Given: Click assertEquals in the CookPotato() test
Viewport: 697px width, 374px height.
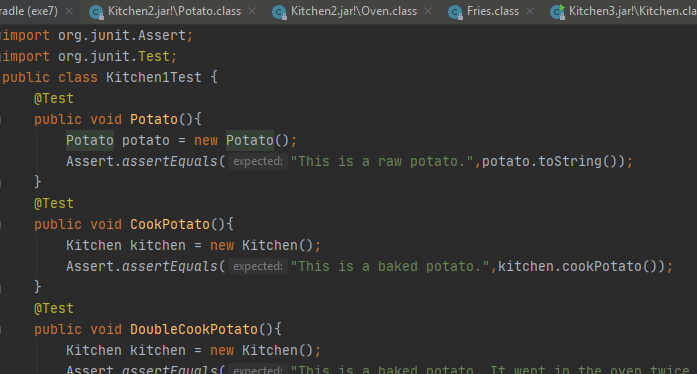Looking at the screenshot, I should click(169, 266).
